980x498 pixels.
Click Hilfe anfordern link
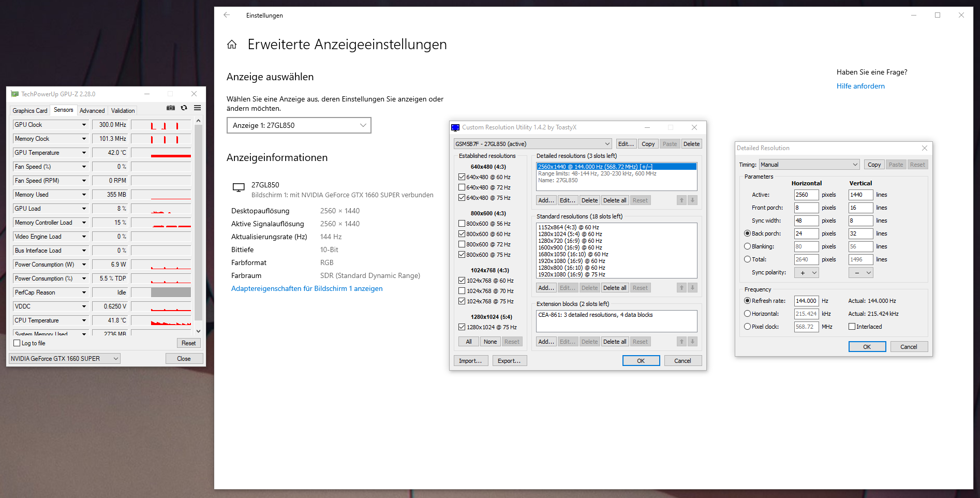coord(860,86)
